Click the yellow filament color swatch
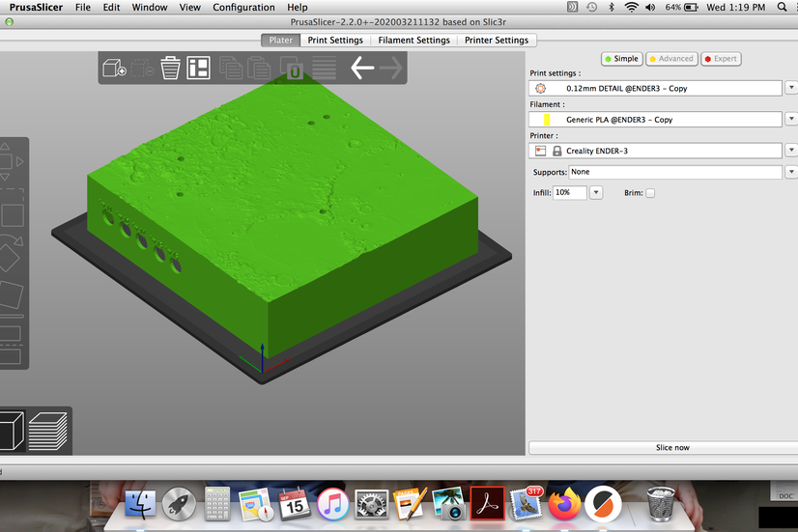 click(547, 120)
